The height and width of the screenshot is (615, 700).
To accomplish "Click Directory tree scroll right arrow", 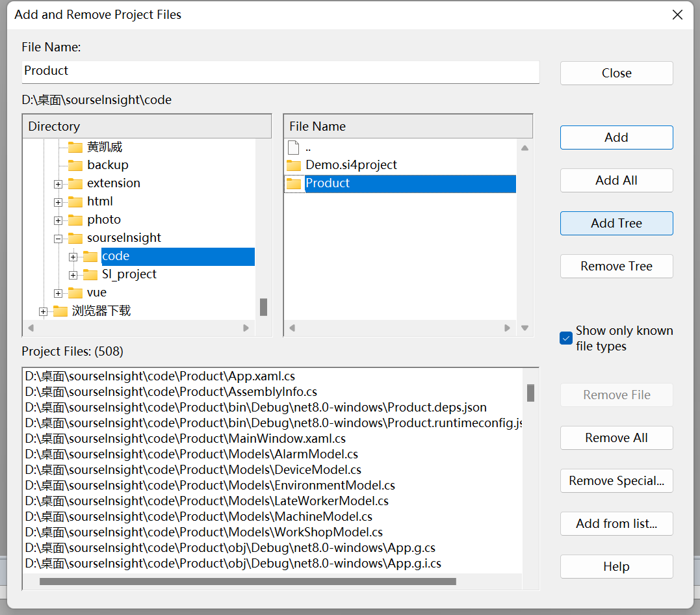I will click(x=246, y=328).
